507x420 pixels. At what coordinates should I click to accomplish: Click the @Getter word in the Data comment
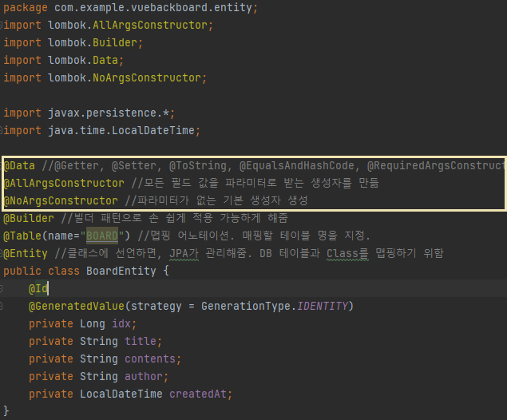point(77,165)
